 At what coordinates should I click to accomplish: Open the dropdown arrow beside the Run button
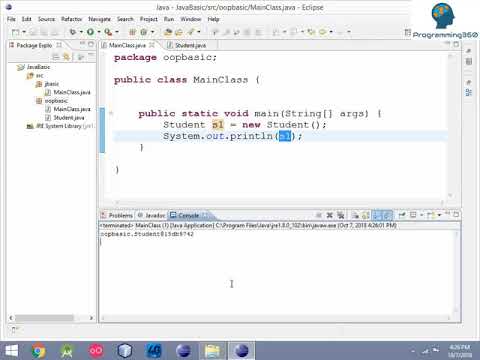(99, 32)
